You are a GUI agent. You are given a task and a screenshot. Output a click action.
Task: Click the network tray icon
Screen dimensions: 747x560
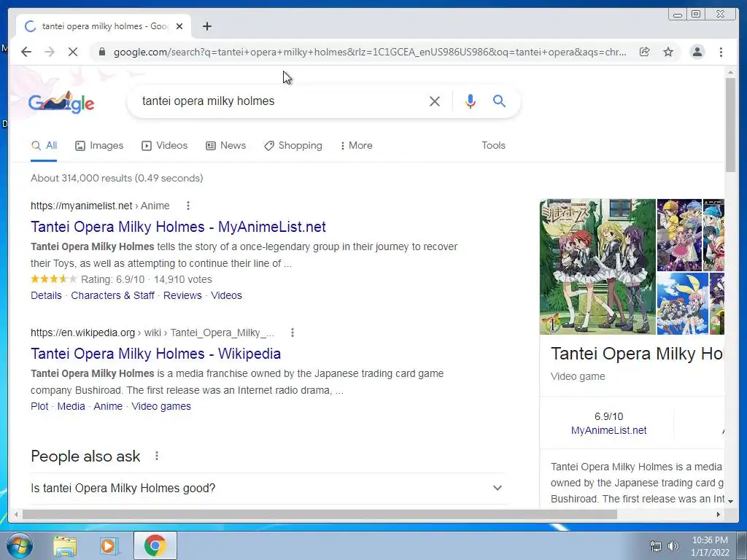pos(656,546)
